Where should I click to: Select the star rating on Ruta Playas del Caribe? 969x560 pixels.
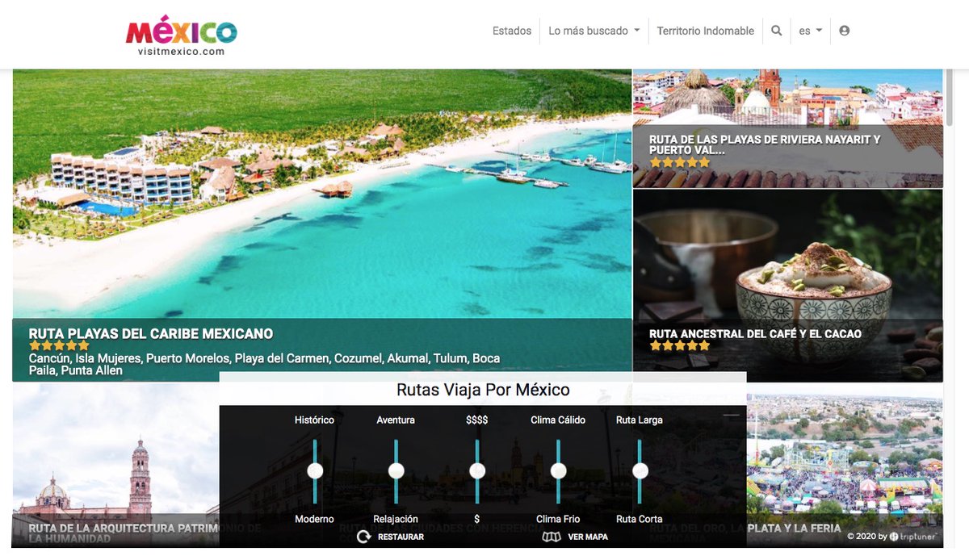coord(58,345)
